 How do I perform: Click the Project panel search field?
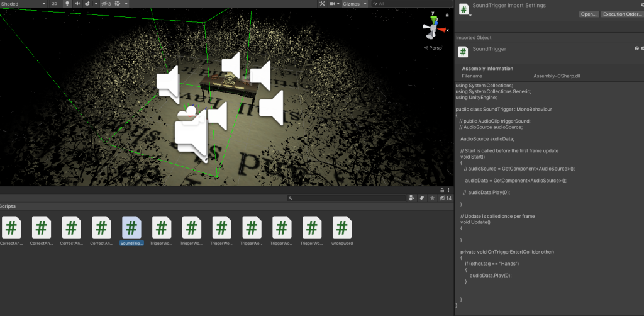click(347, 198)
